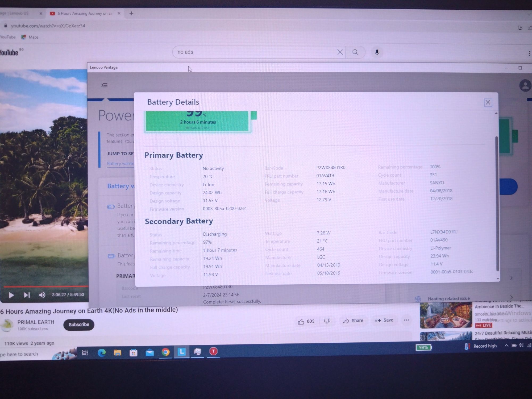Switch to the Lenovo US browser tab
This screenshot has width=532, height=399.
point(16,13)
